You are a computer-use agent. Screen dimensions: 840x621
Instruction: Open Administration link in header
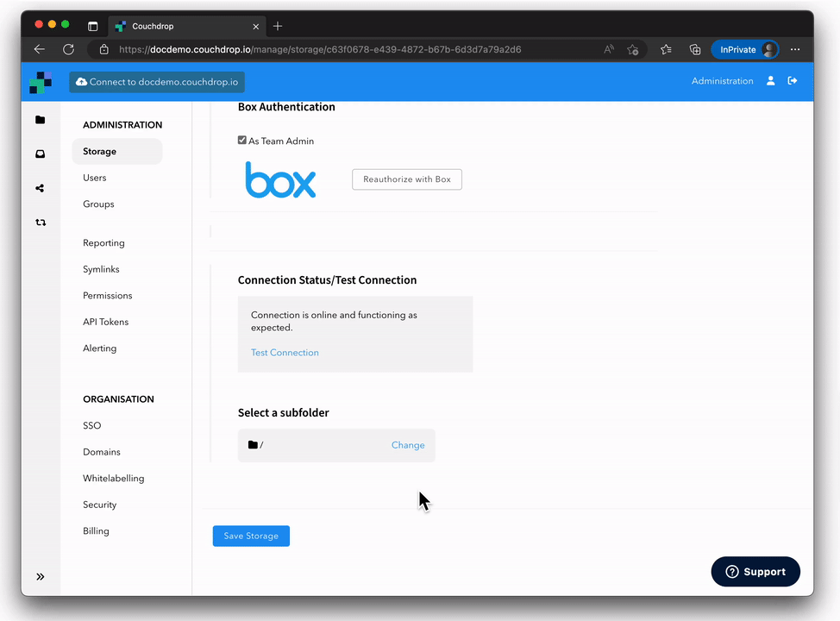722,81
